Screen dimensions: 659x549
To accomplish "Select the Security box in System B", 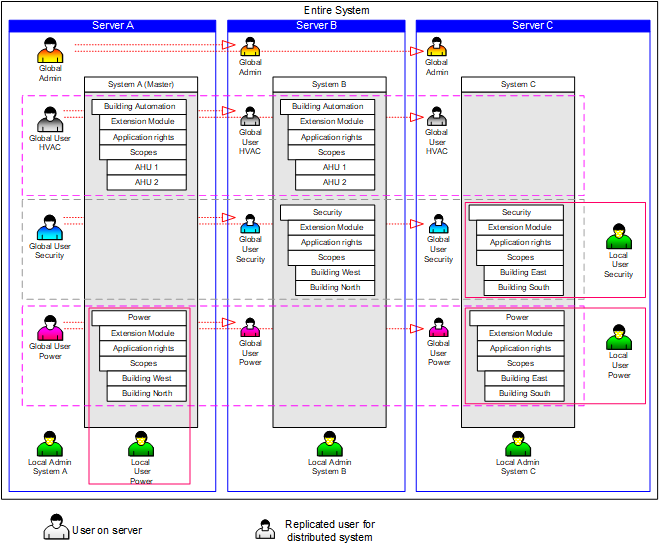I will click(x=327, y=212).
